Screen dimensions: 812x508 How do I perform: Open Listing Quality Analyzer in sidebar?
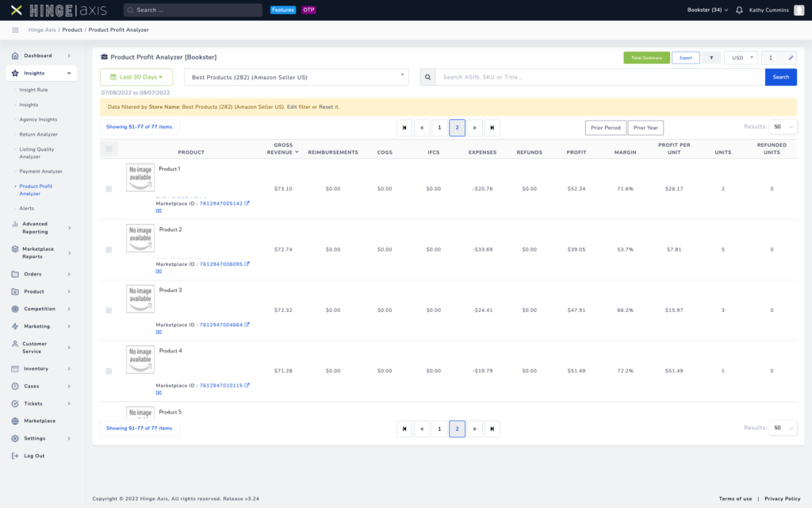pos(36,153)
